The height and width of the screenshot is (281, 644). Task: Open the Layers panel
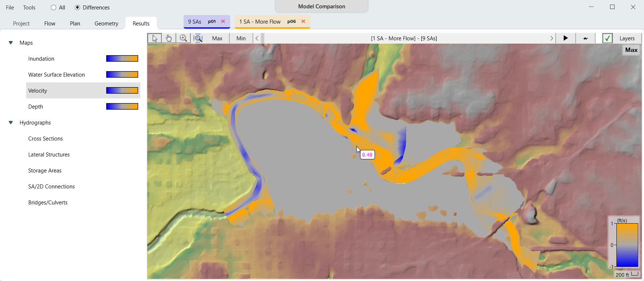pyautogui.click(x=627, y=38)
